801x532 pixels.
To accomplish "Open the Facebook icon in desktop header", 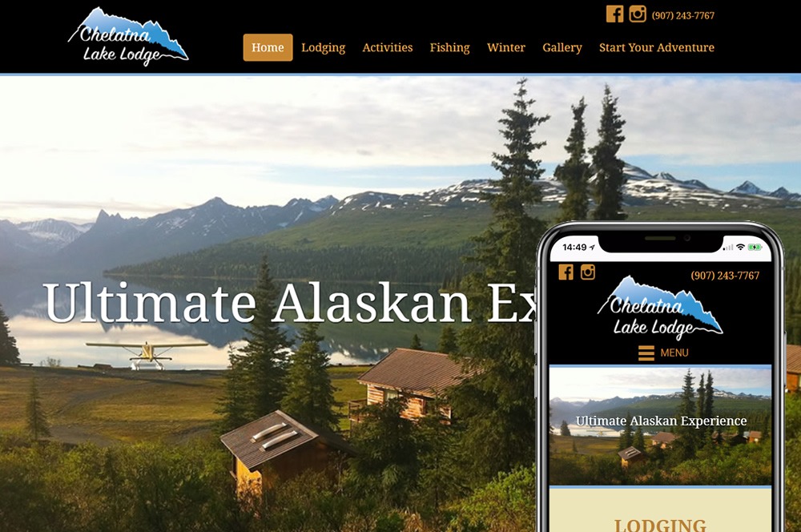I will tap(614, 14).
